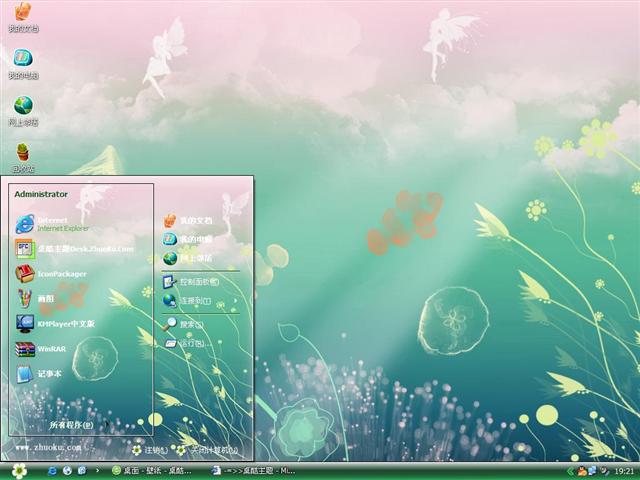Click the tray icon beside the clock
The height and width of the screenshot is (480, 640).
pos(604,471)
